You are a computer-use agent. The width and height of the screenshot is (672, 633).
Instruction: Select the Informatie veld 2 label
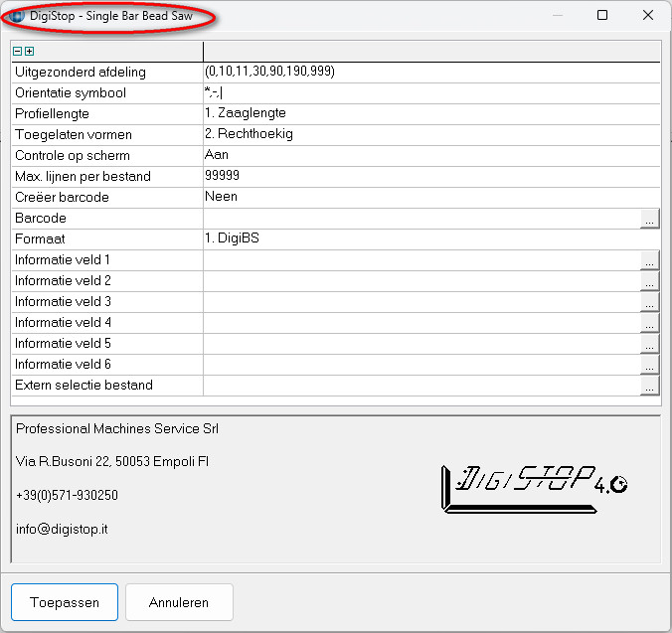pos(63,281)
